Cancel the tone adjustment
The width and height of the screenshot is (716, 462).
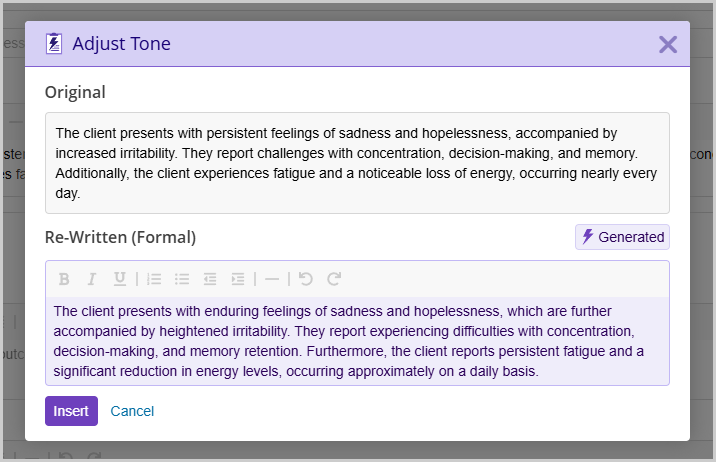tap(132, 411)
